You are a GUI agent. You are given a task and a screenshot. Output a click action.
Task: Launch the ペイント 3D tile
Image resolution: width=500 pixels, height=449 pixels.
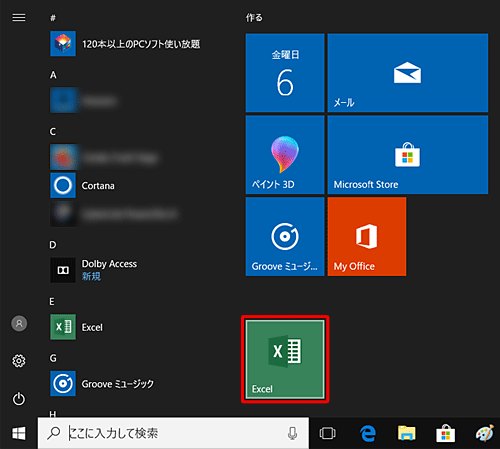(x=285, y=155)
